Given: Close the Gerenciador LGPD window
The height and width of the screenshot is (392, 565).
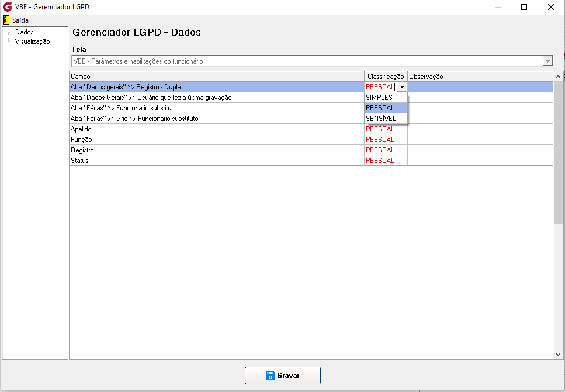Looking at the screenshot, I should point(551,7).
